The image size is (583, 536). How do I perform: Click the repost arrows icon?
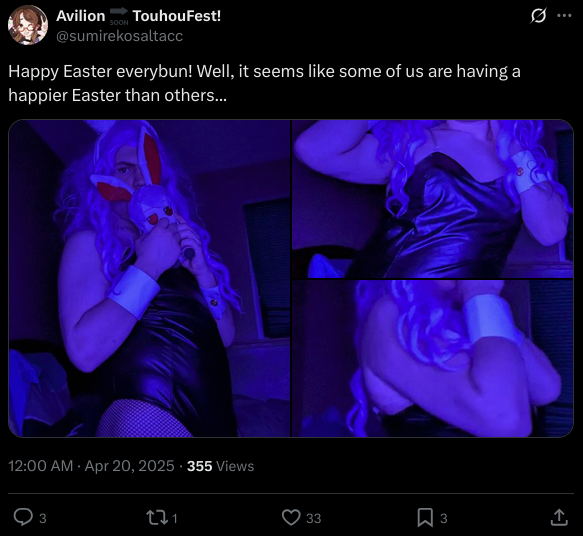(x=158, y=517)
